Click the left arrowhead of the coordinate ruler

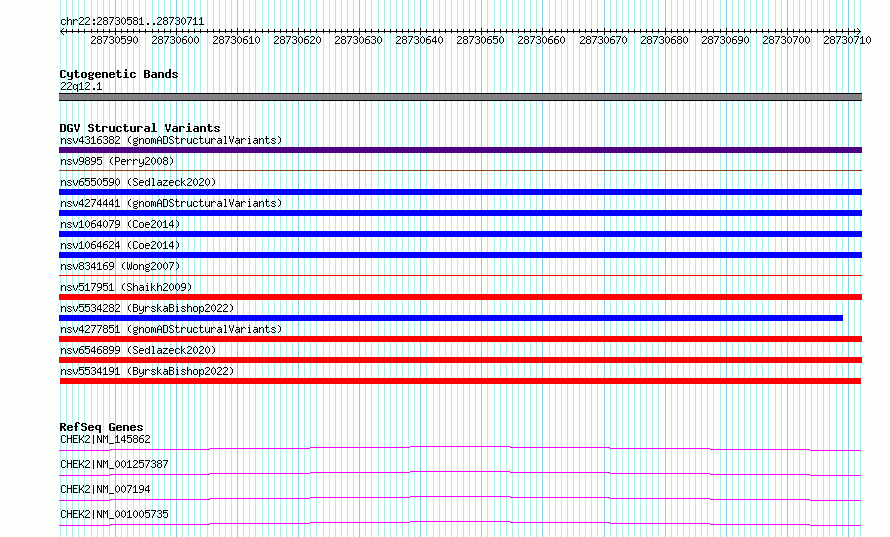coord(62,32)
